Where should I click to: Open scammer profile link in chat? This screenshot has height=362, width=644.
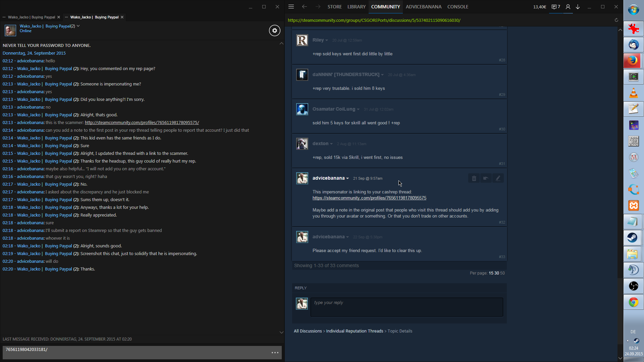[142, 123]
